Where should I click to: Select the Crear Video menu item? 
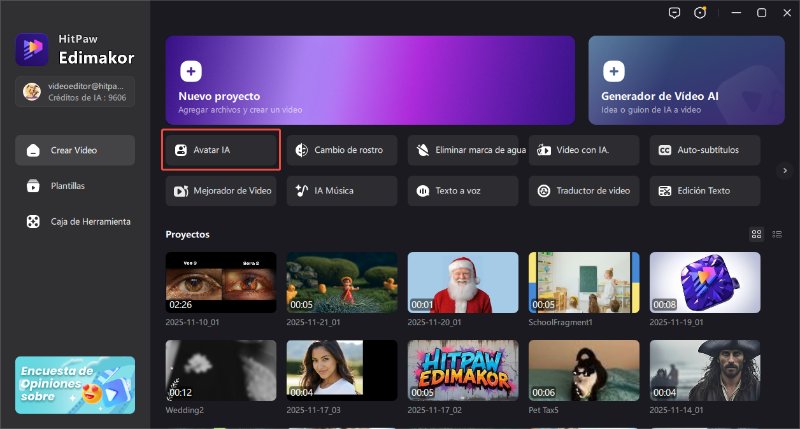[x=75, y=150]
